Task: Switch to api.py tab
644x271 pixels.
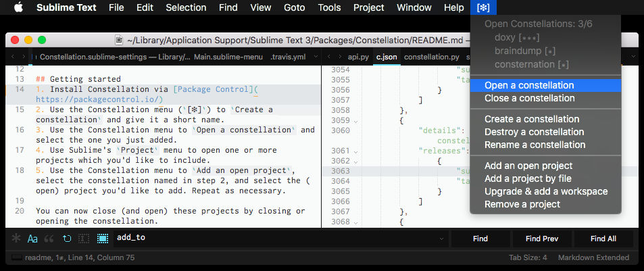Action: pyautogui.click(x=358, y=57)
